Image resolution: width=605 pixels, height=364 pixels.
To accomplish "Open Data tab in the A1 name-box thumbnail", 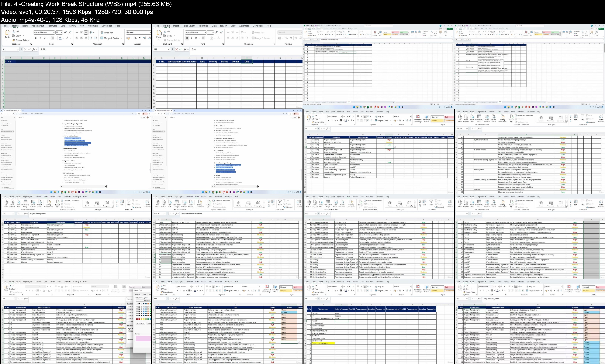I will click(63, 26).
